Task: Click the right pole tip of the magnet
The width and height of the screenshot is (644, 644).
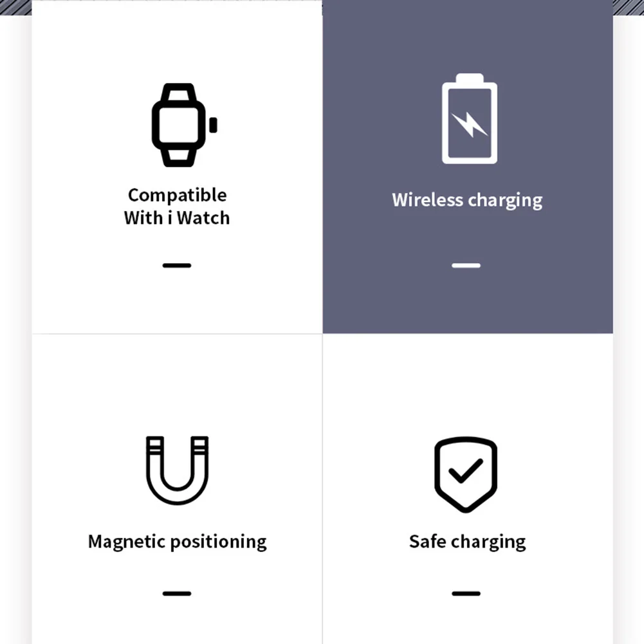Action: [x=199, y=443]
